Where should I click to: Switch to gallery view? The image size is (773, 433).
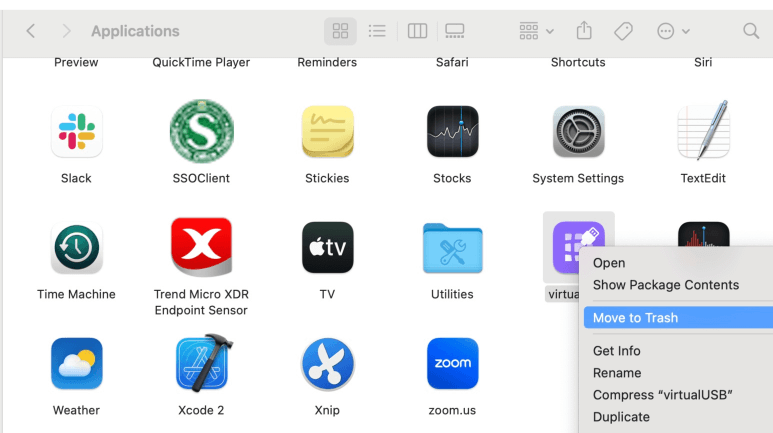[455, 31]
